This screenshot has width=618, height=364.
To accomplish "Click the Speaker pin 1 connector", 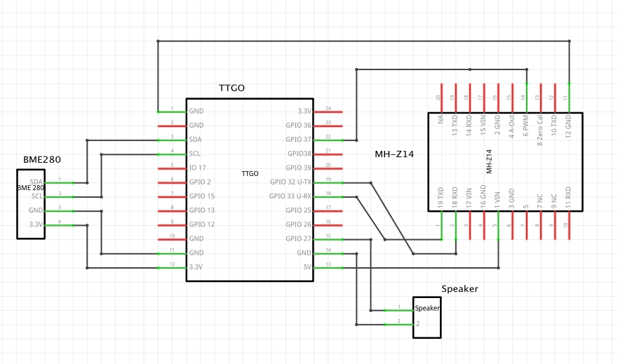I will tap(398, 309).
